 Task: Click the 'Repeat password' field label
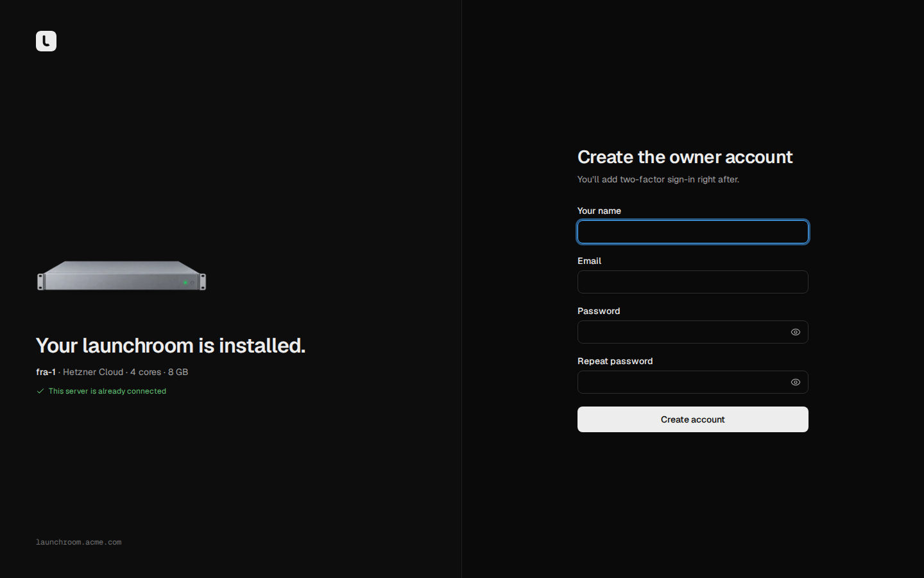coord(615,361)
